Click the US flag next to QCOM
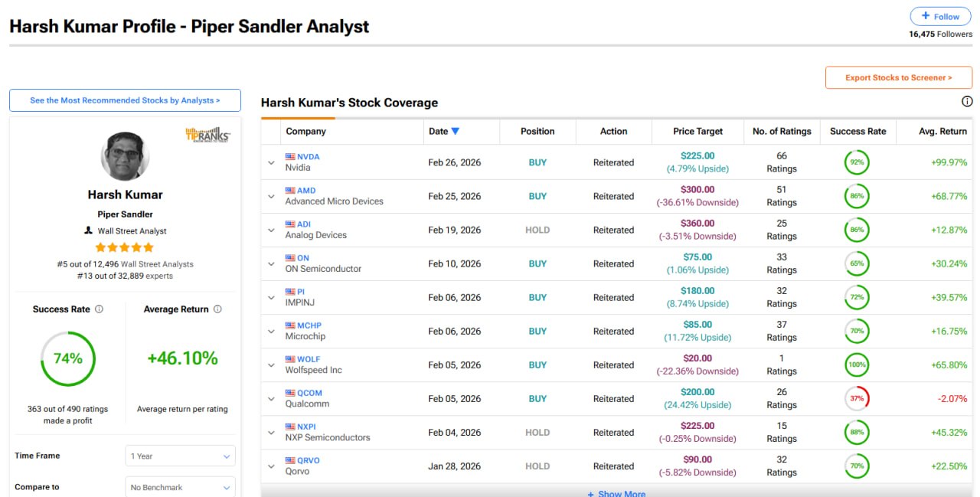This screenshot has height=497, width=980. (290, 392)
